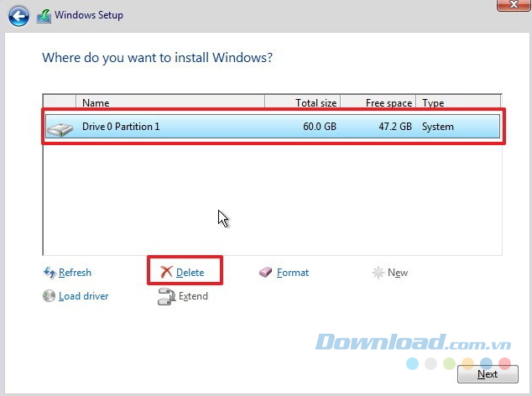Click the Extend drives icon
Image resolution: width=532 pixels, height=396 pixels.
pos(166,296)
